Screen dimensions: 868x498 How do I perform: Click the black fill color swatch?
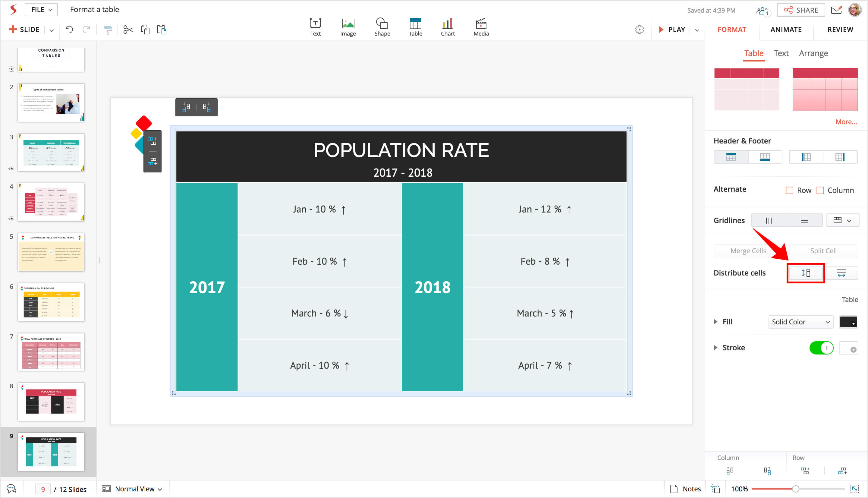pos(848,322)
